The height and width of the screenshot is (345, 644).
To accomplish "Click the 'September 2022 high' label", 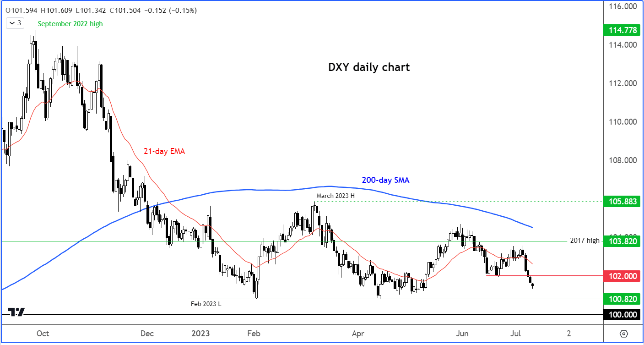I will point(70,24).
